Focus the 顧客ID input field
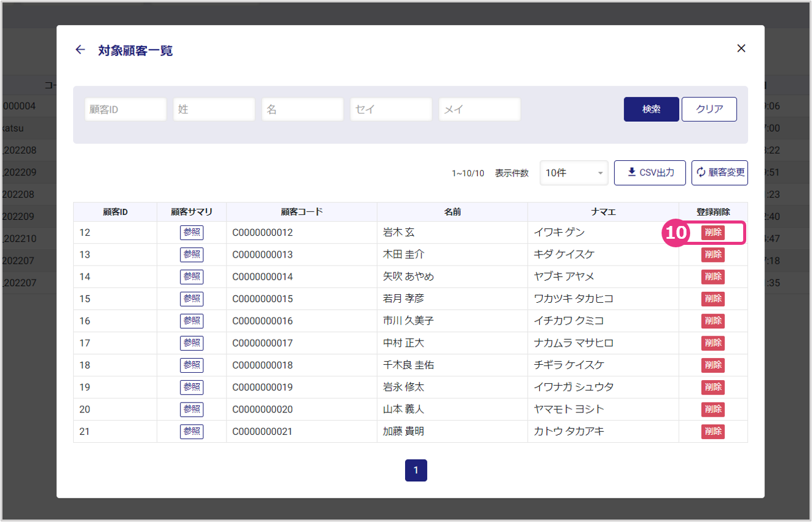 (x=125, y=110)
